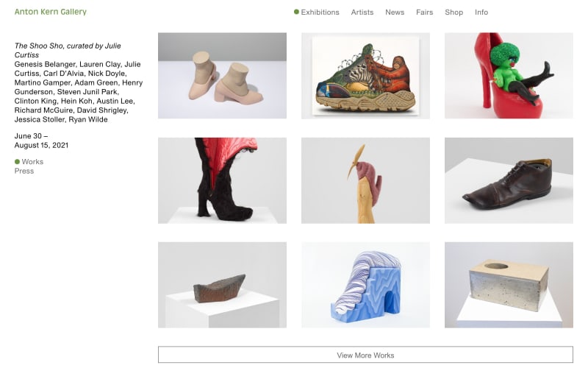Select the Works section link
588x368 pixels.
pos(32,162)
